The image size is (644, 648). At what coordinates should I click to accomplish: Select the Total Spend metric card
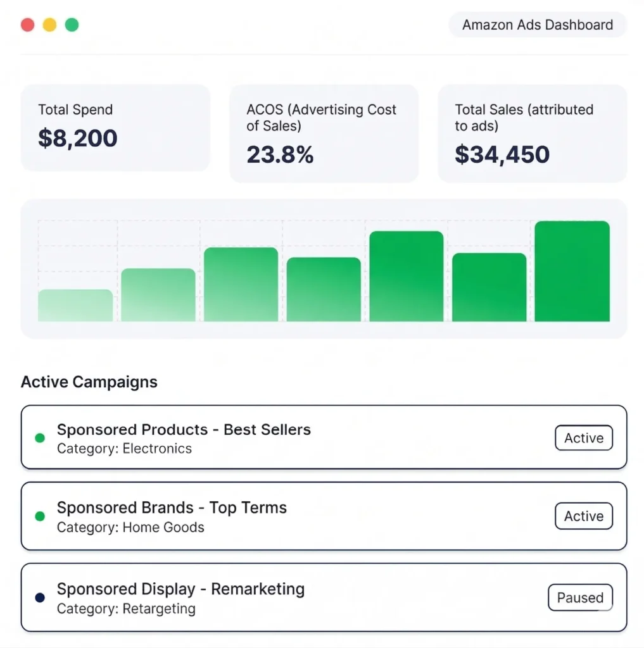(x=115, y=128)
